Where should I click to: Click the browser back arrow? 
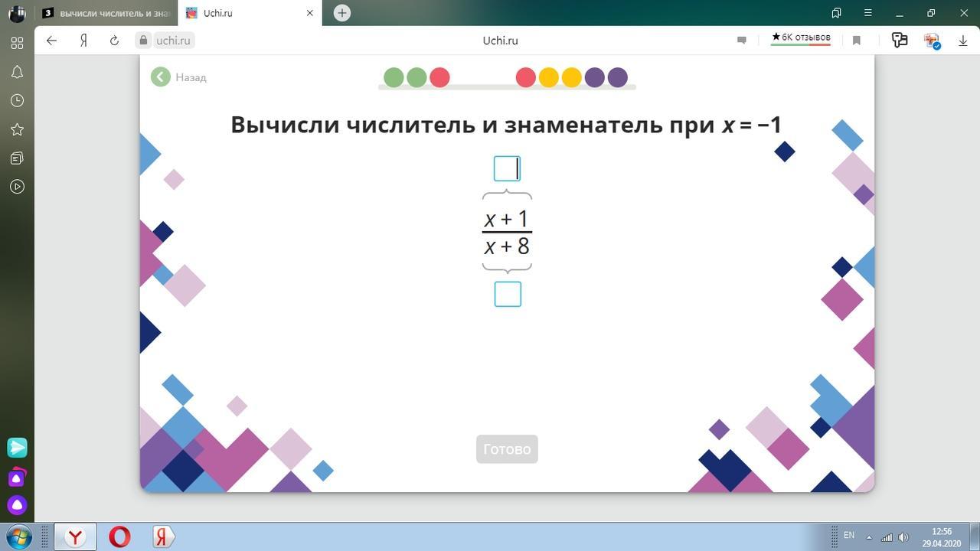coord(51,41)
